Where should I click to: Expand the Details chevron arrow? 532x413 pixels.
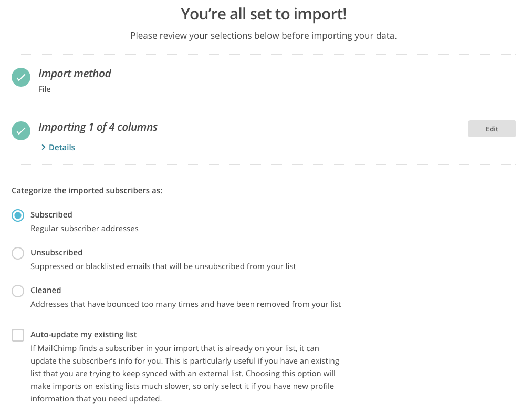[x=44, y=148]
